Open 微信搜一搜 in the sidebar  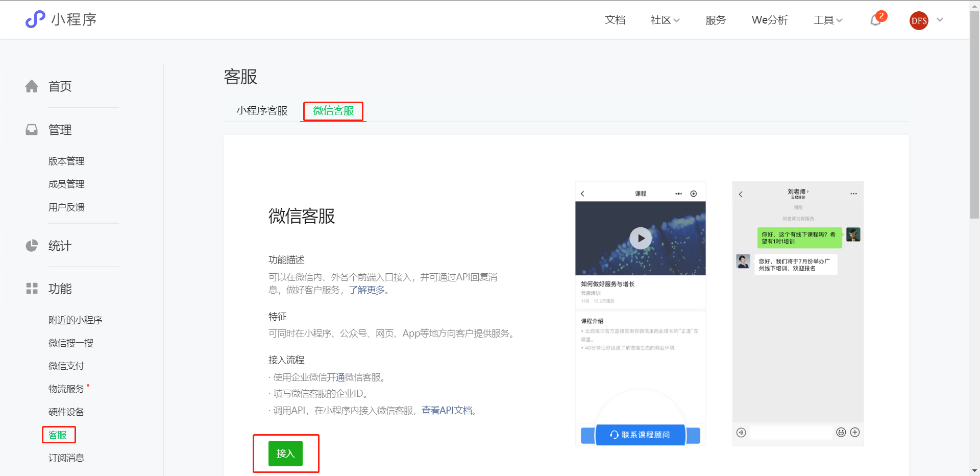click(71, 343)
